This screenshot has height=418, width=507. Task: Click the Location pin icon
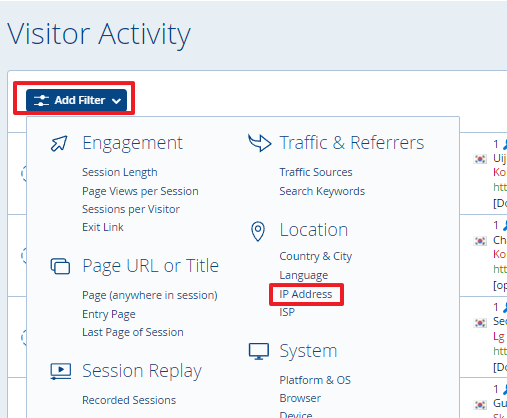point(258,231)
